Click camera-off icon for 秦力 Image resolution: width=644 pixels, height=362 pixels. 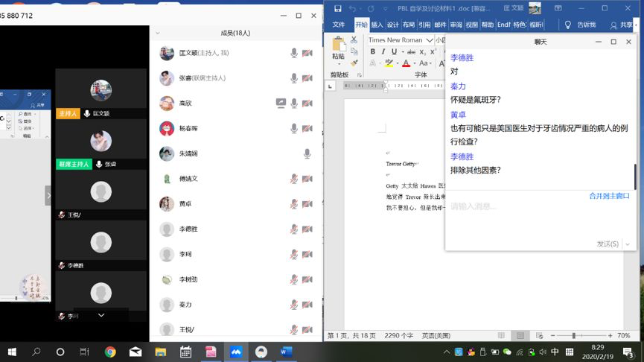click(x=307, y=305)
